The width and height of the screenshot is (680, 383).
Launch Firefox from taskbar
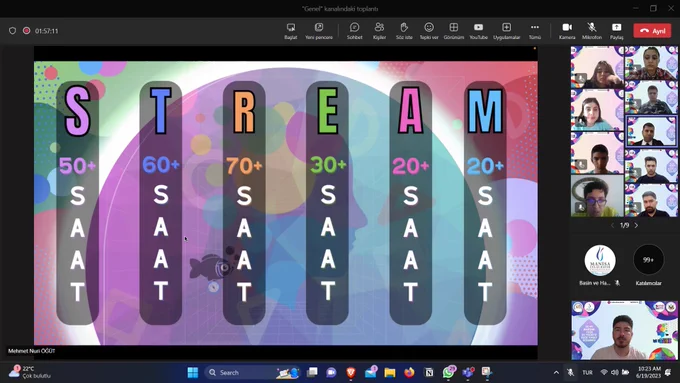point(409,372)
